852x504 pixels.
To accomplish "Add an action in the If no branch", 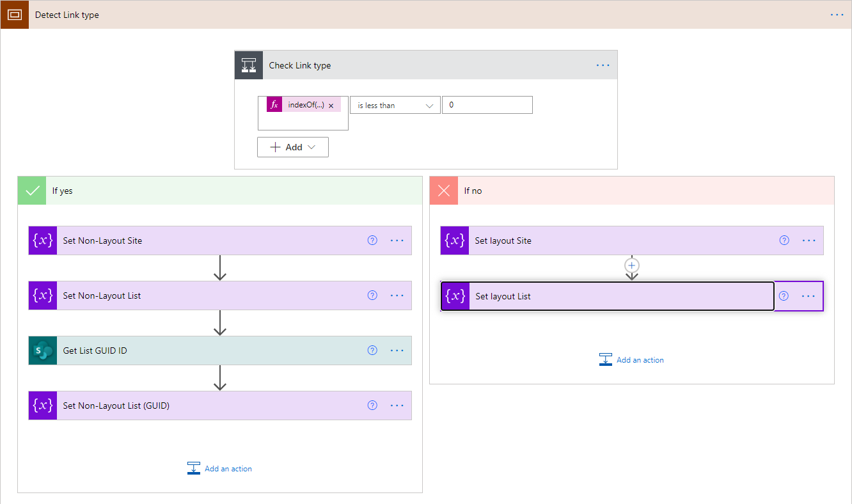I will coord(632,360).
